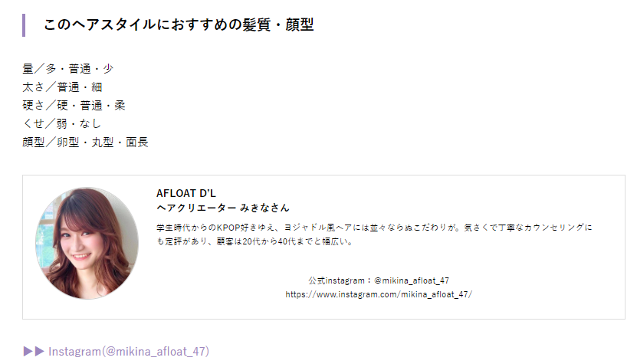Screen dimensions: 637x364
Task: Open the https://www.instagram.com/mikina_afloat_47/ URL
Action: click(379, 294)
